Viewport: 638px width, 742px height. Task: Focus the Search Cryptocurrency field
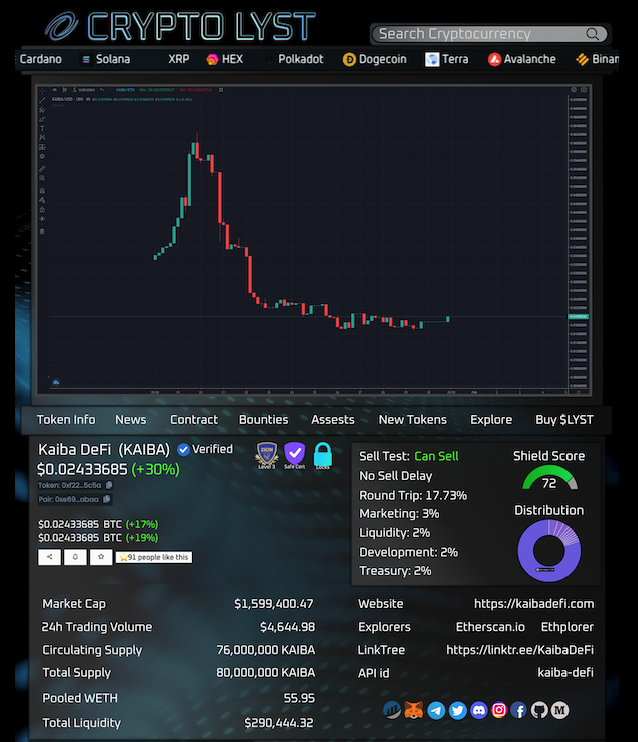tap(490, 34)
